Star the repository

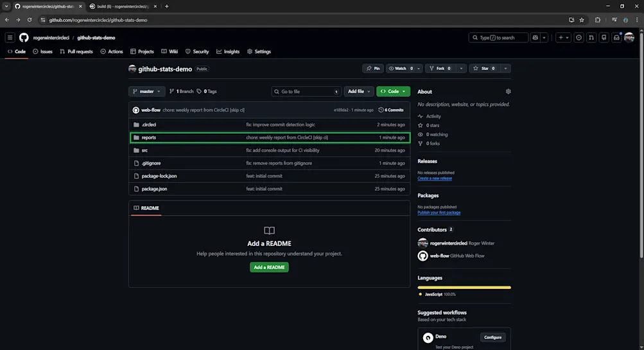(484, 68)
